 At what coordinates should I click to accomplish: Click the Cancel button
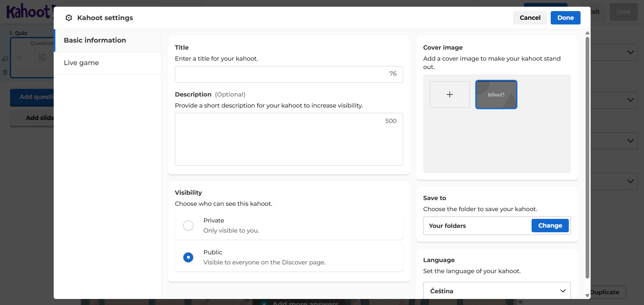click(x=530, y=18)
